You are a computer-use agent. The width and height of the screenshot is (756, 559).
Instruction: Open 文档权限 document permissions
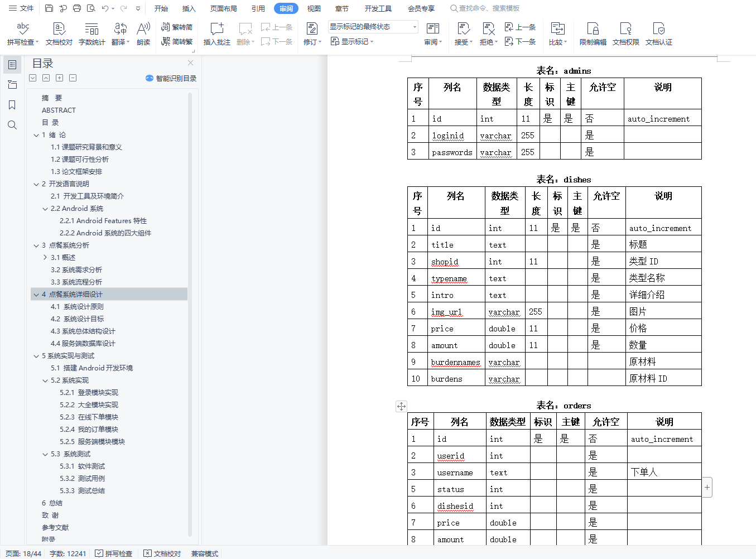(626, 34)
